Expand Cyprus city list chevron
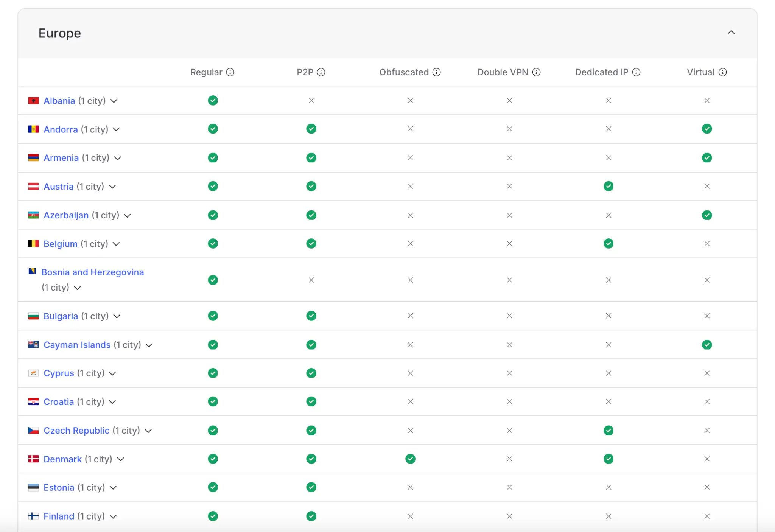Screen dimensions: 775x532 point(112,373)
